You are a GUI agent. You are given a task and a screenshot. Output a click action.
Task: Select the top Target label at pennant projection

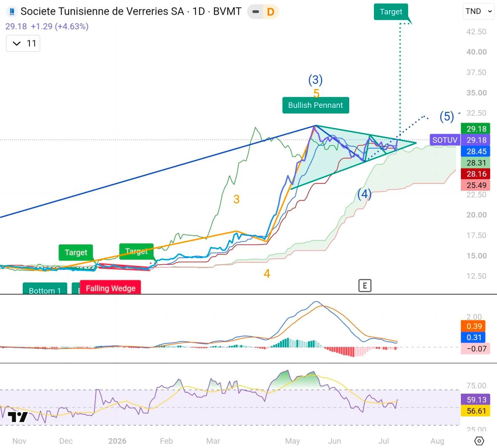(x=390, y=12)
